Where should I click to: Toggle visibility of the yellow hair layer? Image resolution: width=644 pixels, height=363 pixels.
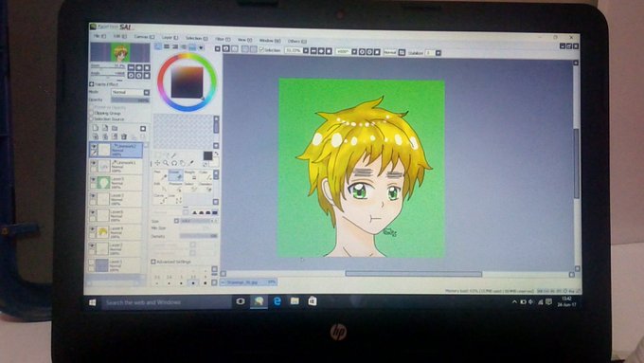coord(93,229)
